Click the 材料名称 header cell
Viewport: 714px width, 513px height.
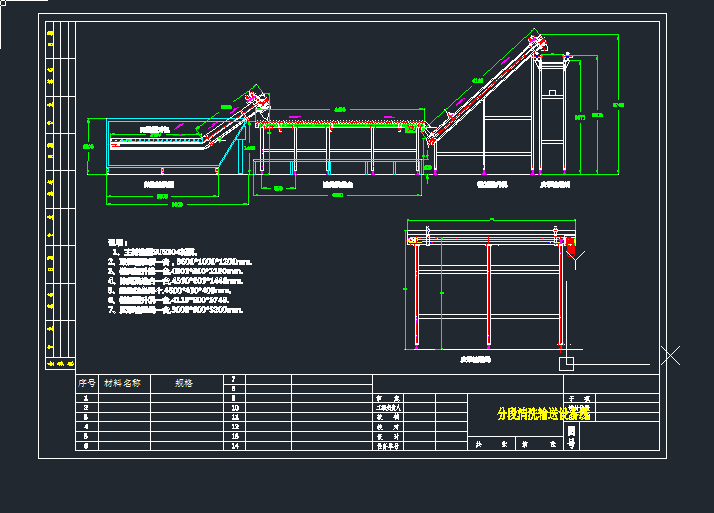[x=123, y=383]
